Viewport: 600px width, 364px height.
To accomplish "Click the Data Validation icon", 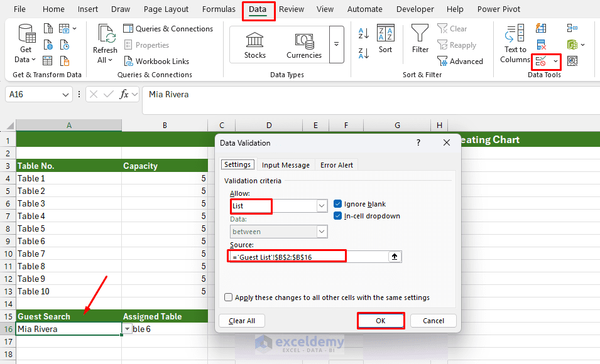I will tap(541, 61).
